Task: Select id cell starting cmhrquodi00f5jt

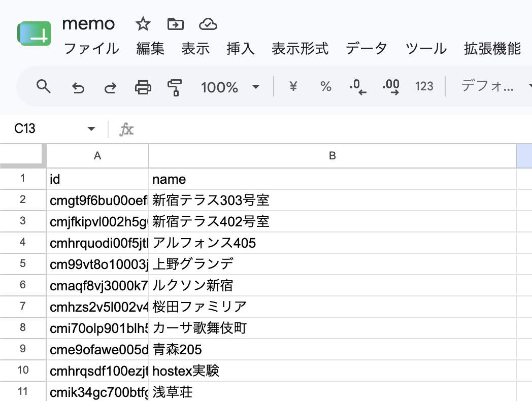Action: [97, 243]
